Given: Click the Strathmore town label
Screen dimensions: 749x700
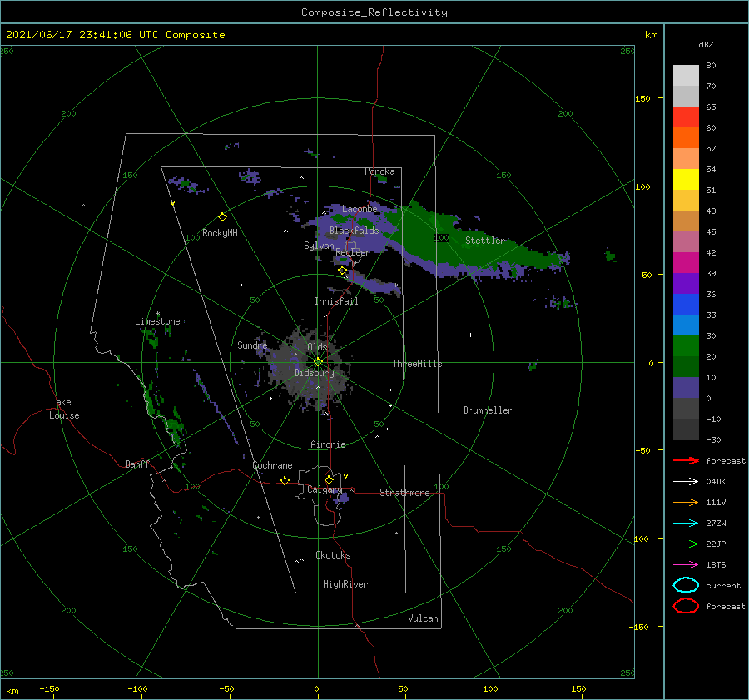Looking at the screenshot, I should (x=404, y=493).
